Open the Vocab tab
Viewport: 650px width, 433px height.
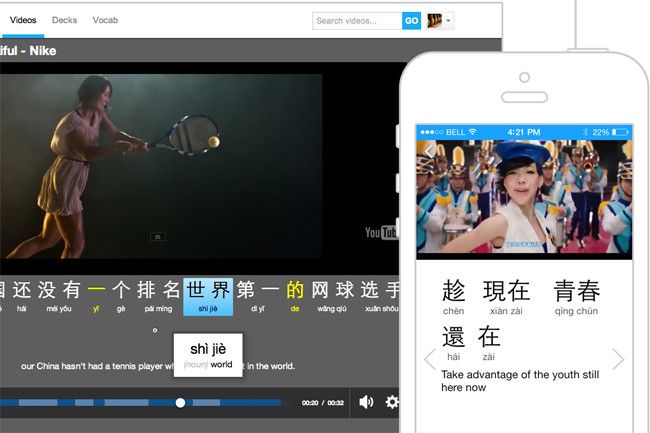[x=105, y=20]
